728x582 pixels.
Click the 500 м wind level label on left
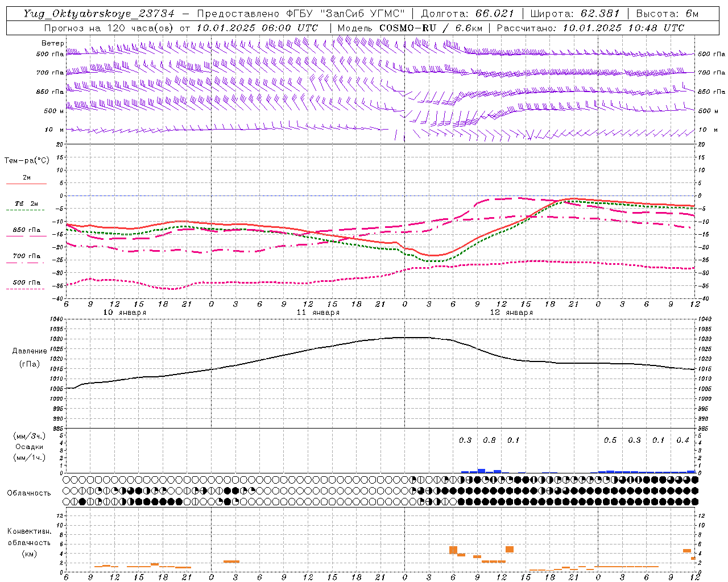point(54,111)
